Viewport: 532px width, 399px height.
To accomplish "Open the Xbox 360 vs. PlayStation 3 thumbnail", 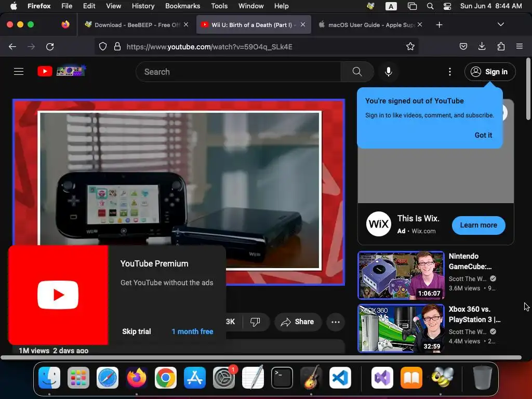I will (401, 328).
